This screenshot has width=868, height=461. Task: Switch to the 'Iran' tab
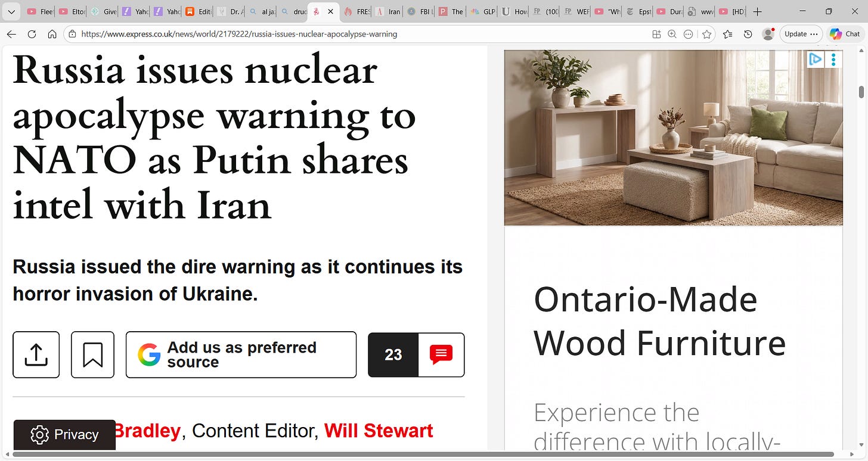388,11
